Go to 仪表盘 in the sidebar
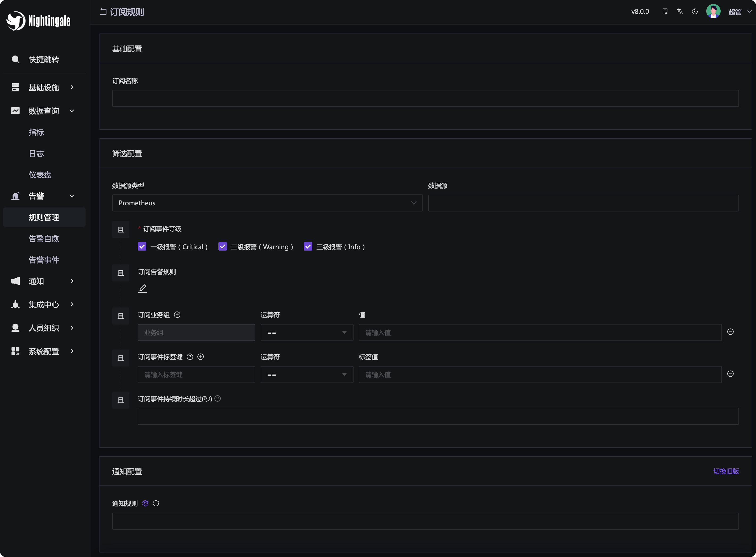The height and width of the screenshot is (557, 756). tap(40, 175)
